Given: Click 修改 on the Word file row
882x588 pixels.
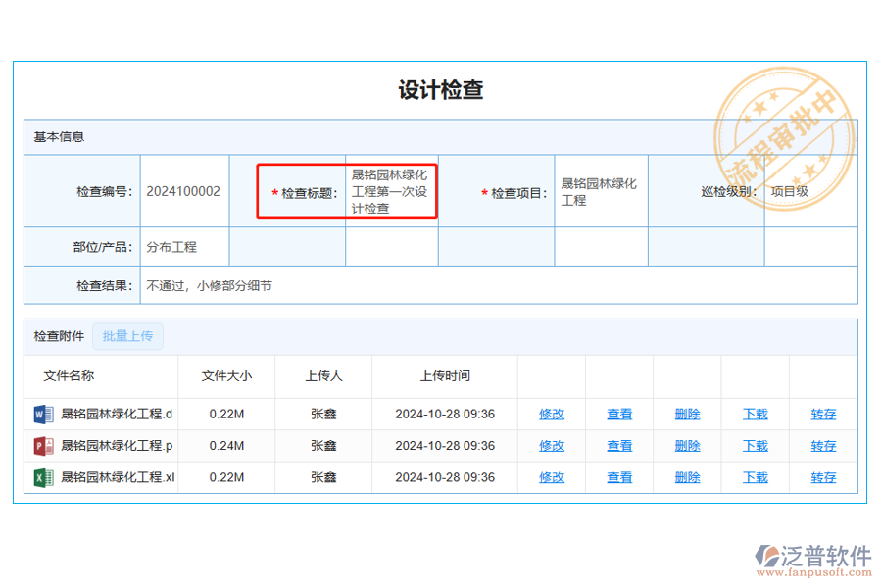Looking at the screenshot, I should (x=552, y=414).
